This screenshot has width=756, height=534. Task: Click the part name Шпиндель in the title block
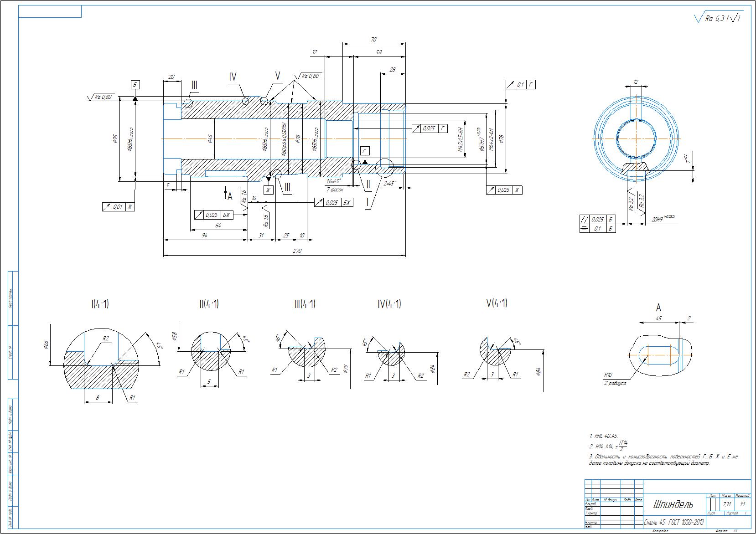[x=673, y=504]
